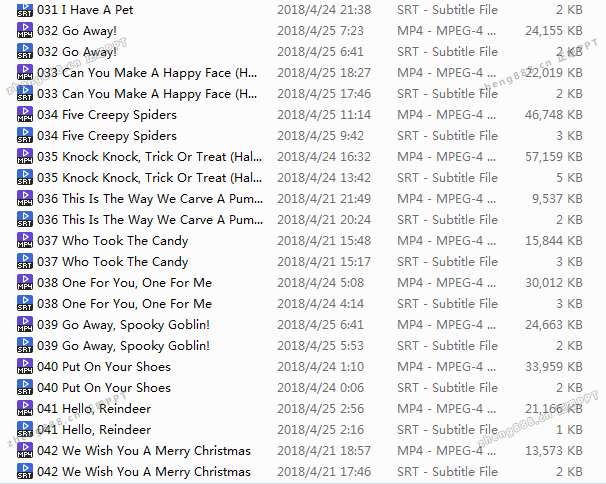Click SRT icon beside 037 Who Took The Candy

click(25, 261)
